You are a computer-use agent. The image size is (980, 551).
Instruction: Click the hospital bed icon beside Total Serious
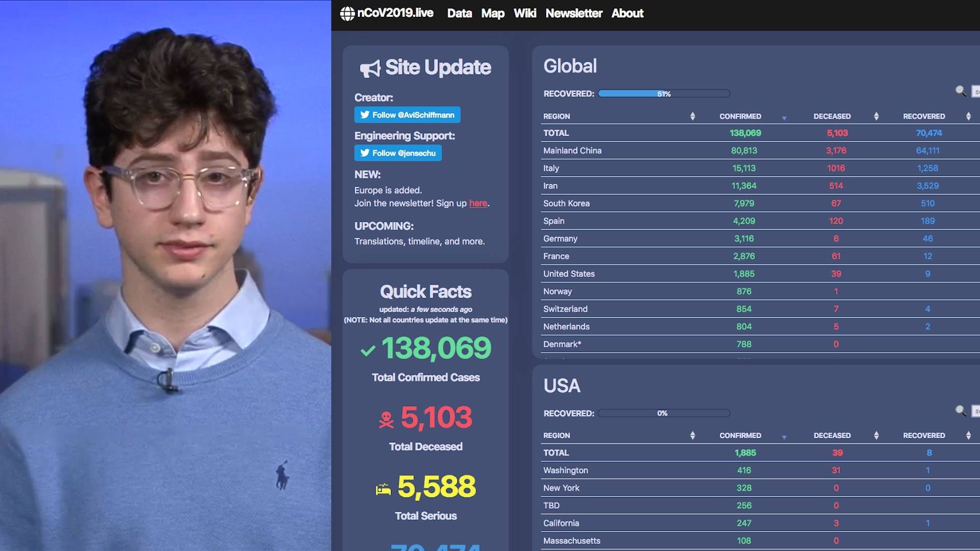click(383, 488)
